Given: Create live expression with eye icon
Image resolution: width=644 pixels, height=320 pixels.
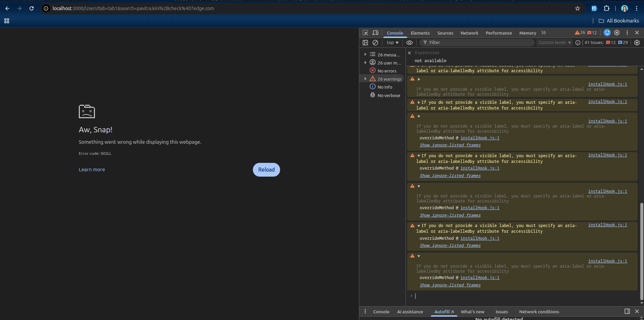Looking at the screenshot, I should pyautogui.click(x=409, y=43).
